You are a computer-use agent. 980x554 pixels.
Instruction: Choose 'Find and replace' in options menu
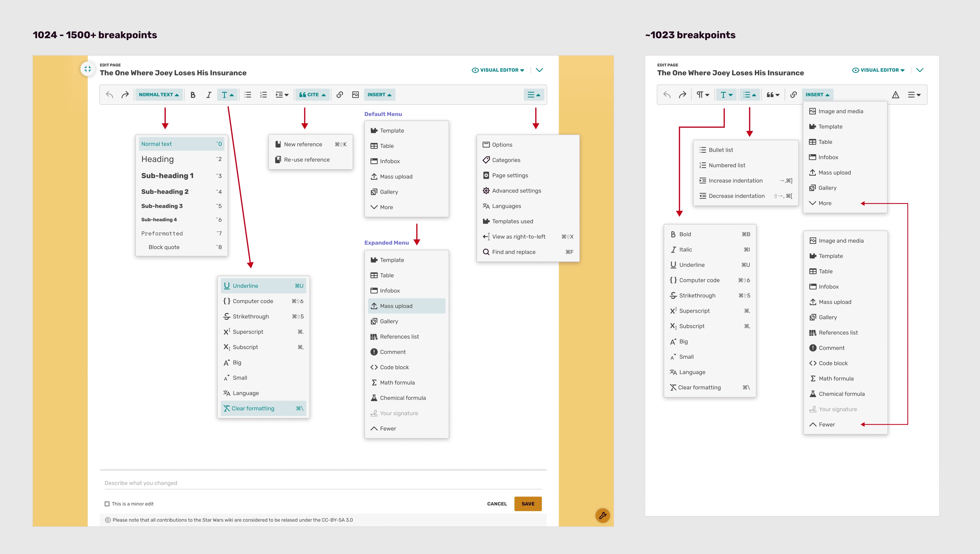click(x=513, y=252)
